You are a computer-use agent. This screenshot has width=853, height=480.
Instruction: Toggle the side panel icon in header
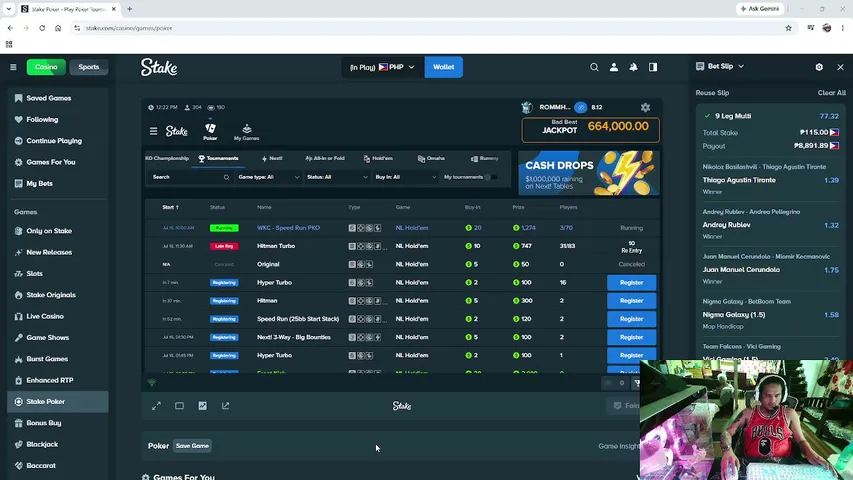[653, 67]
